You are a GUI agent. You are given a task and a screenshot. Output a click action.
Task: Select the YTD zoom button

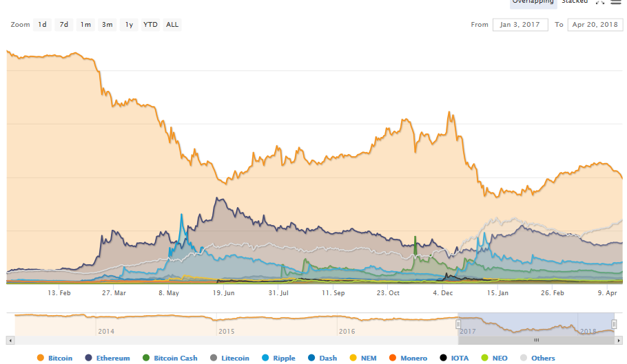(150, 25)
